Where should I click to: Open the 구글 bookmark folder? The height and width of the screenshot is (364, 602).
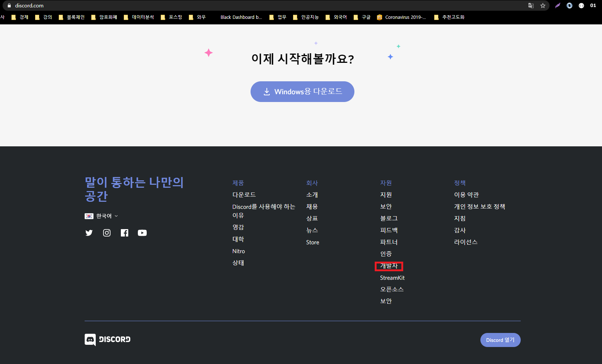point(362,17)
